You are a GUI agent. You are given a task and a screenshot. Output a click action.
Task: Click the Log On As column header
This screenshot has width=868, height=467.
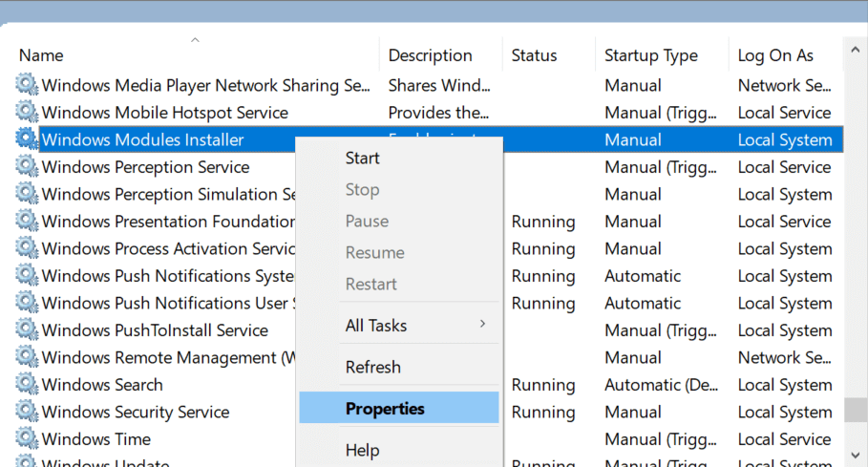click(775, 55)
